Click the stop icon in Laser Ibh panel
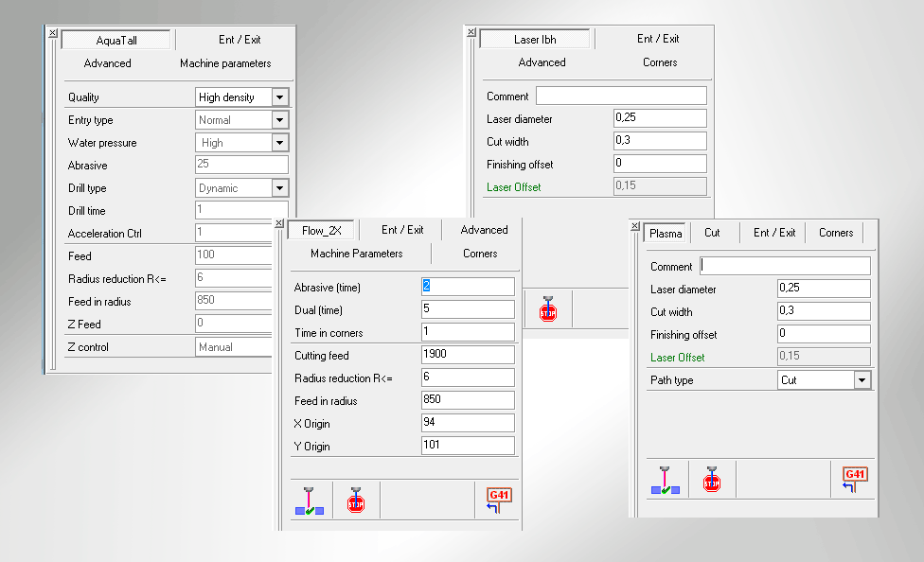 pos(548,308)
